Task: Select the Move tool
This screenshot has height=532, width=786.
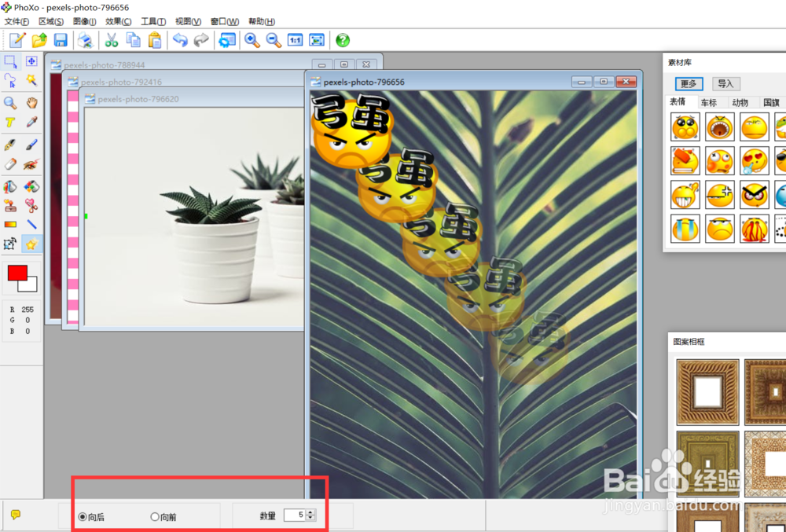Action: pos(31,61)
